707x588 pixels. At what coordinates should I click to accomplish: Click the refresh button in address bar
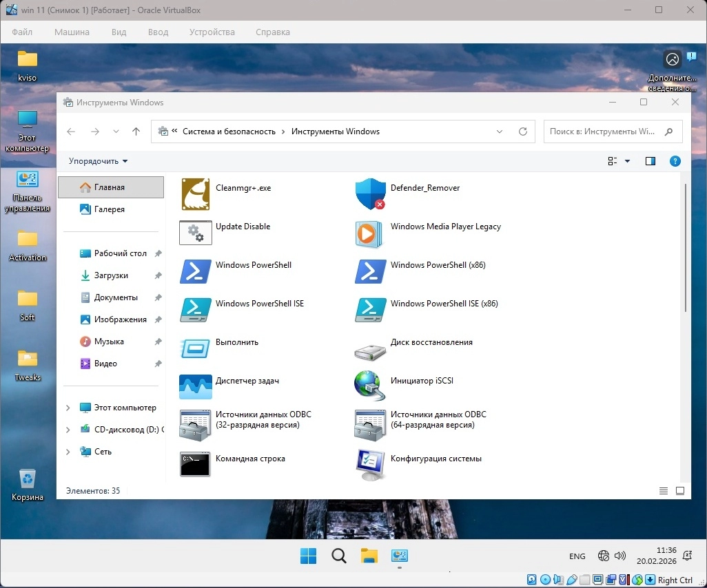tap(523, 132)
